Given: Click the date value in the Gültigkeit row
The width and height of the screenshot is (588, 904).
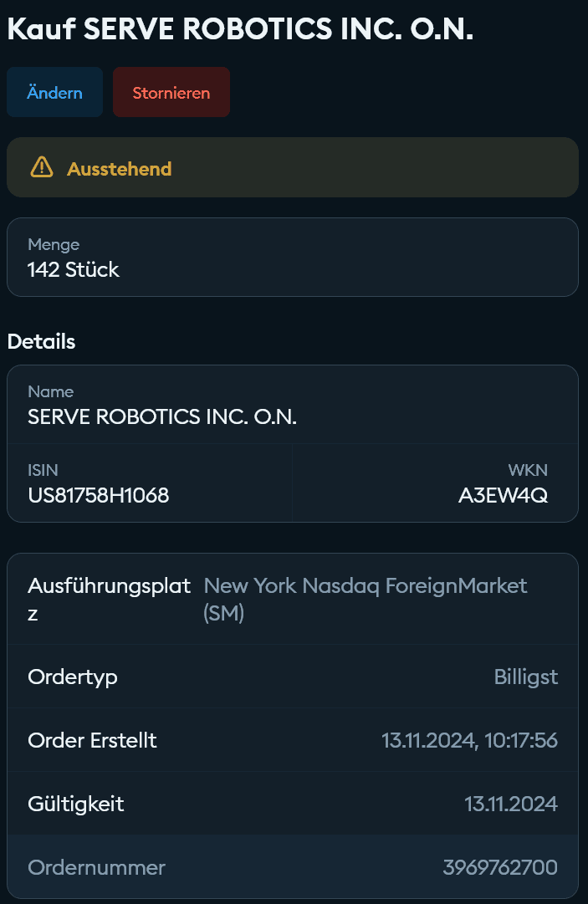Looking at the screenshot, I should point(510,804).
